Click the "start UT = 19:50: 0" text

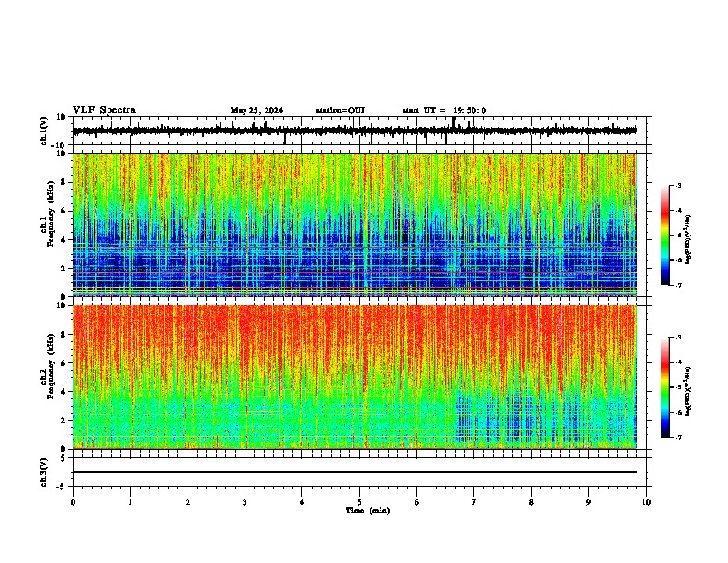[x=444, y=110]
